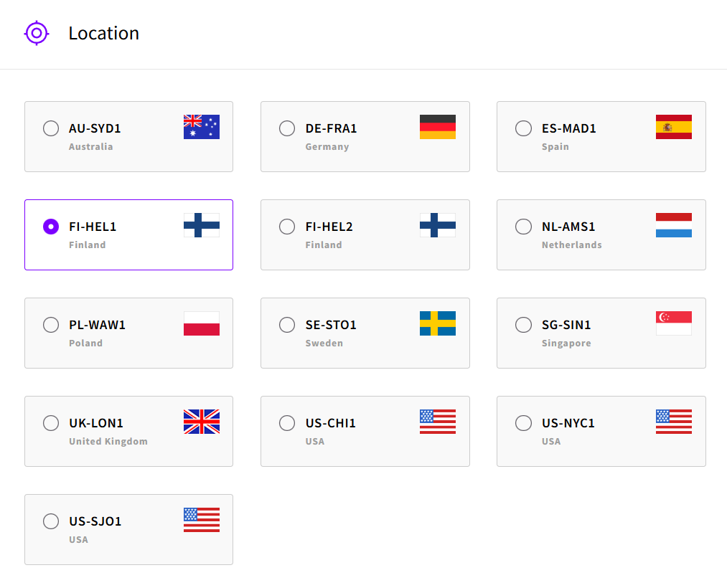The height and width of the screenshot is (588, 727).
Task: Click the selected FI-HEL1 radio button
Action: pos(51,227)
